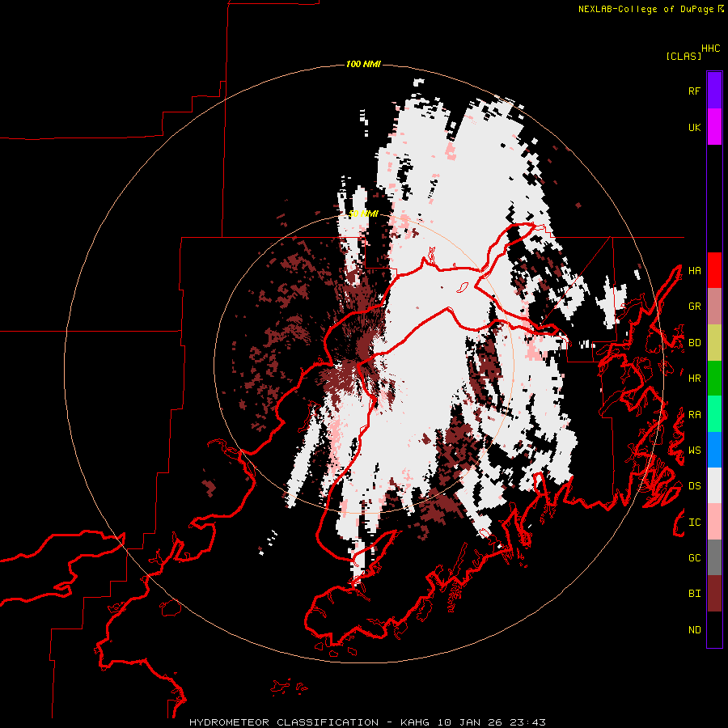Viewport: 728px width, 728px height.
Task: Click the Hydrometeor Classification KAHG timestamp caption
Action: point(367,722)
